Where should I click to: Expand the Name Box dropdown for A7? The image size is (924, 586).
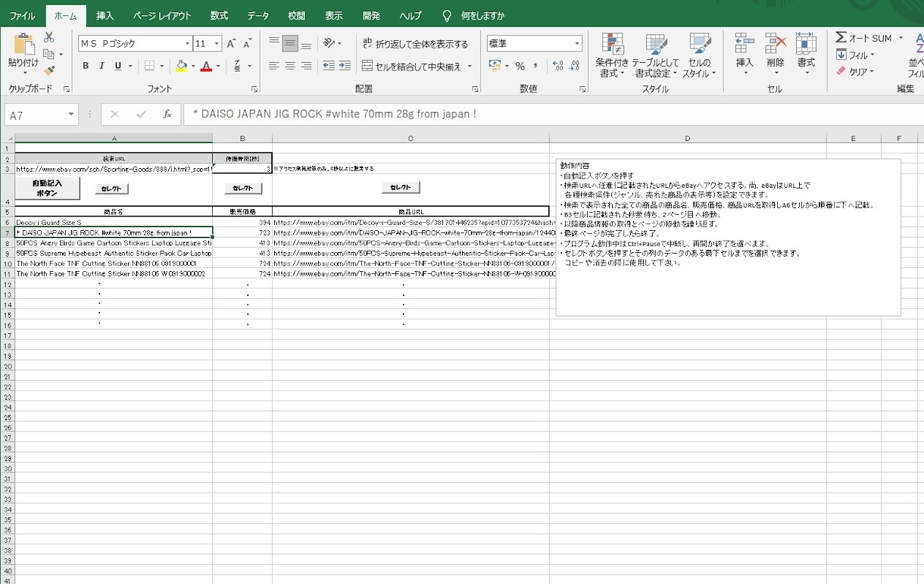pos(71,114)
